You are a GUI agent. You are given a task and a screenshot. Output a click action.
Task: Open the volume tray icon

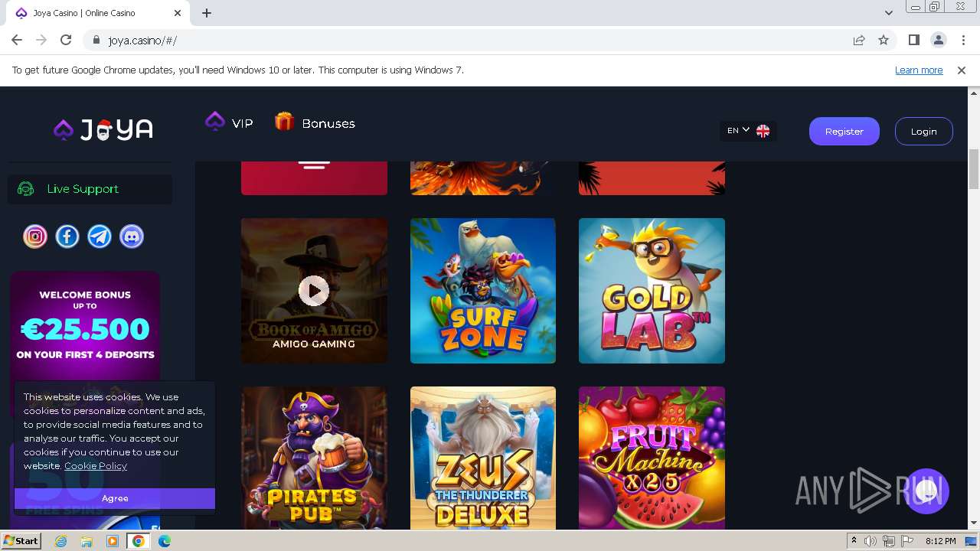click(871, 541)
